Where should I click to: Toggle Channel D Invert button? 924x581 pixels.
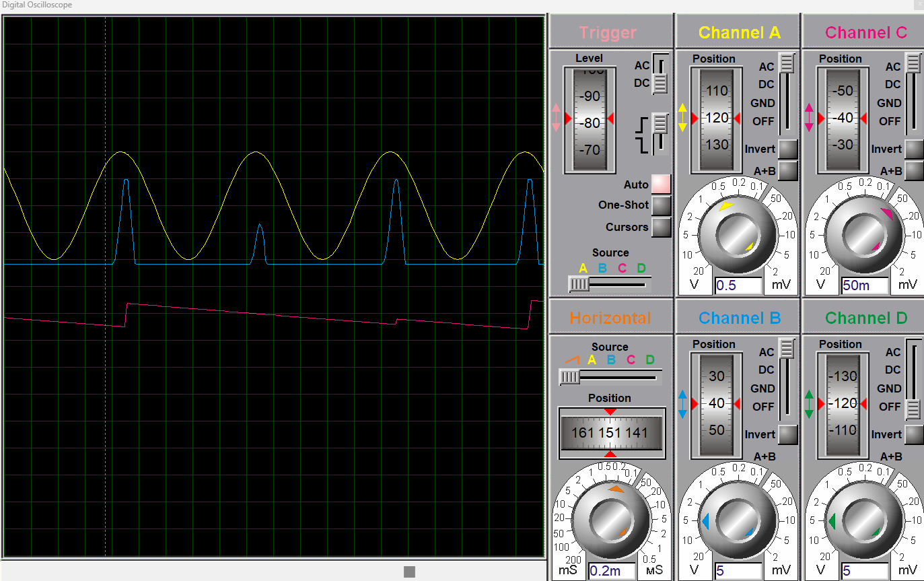pos(915,434)
